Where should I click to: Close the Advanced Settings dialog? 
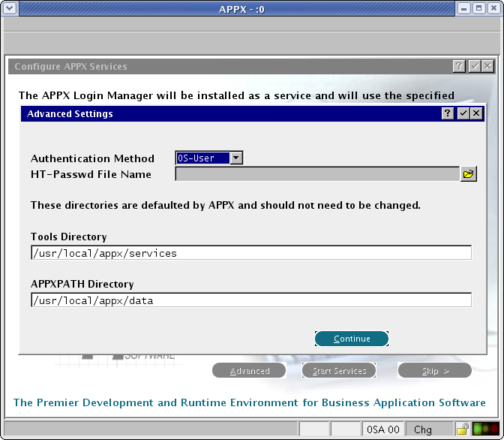[x=477, y=113]
